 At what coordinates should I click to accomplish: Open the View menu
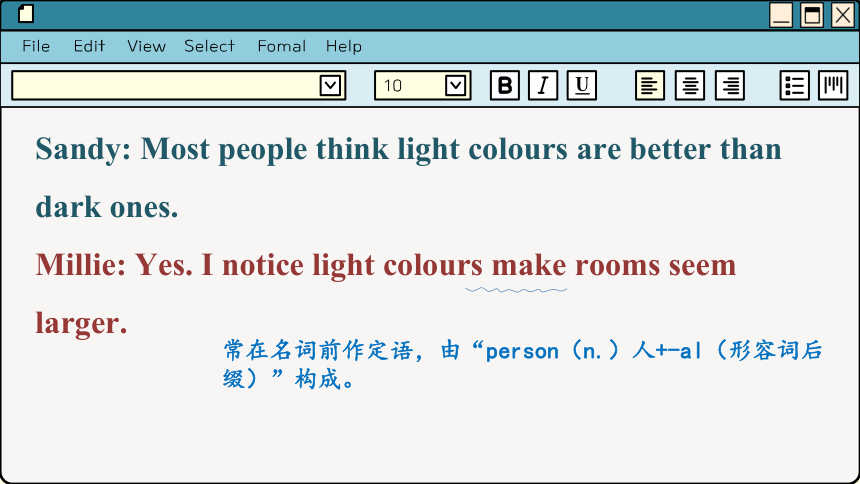coord(146,46)
